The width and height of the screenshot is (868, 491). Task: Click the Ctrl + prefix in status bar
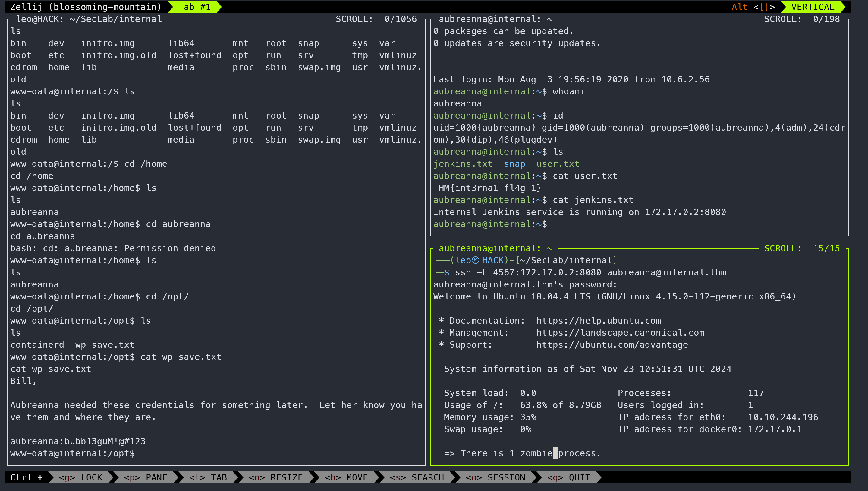27,477
